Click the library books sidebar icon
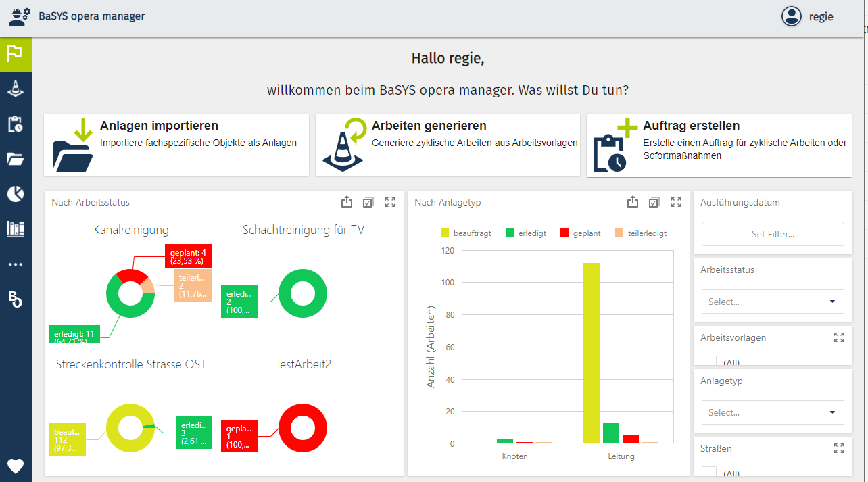868x482 pixels. (16, 229)
